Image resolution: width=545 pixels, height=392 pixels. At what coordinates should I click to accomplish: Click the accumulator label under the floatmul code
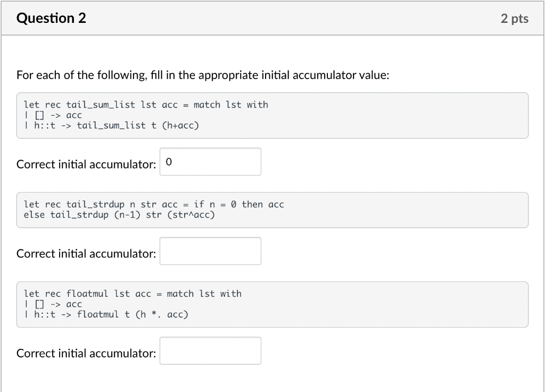coord(86,353)
